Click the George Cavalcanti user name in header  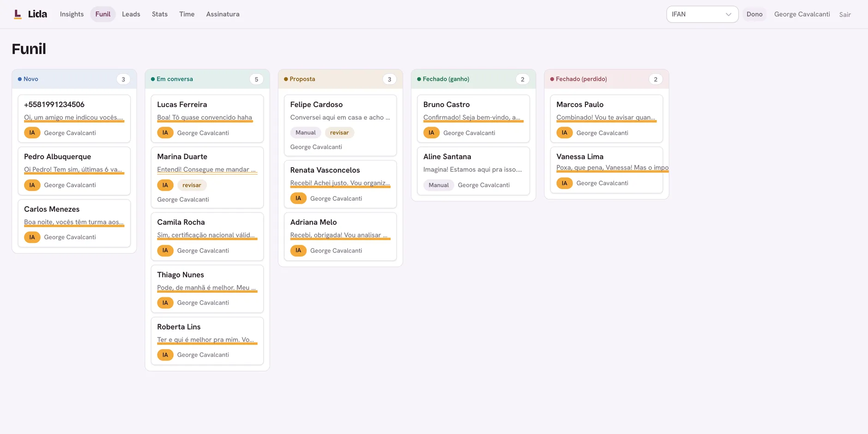[802, 14]
